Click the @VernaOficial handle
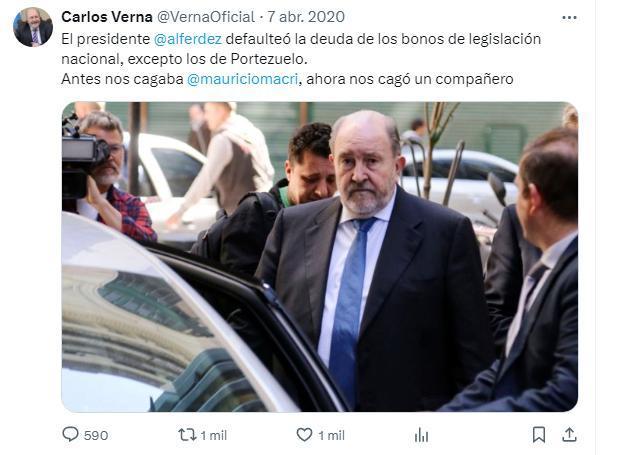 [206, 17]
